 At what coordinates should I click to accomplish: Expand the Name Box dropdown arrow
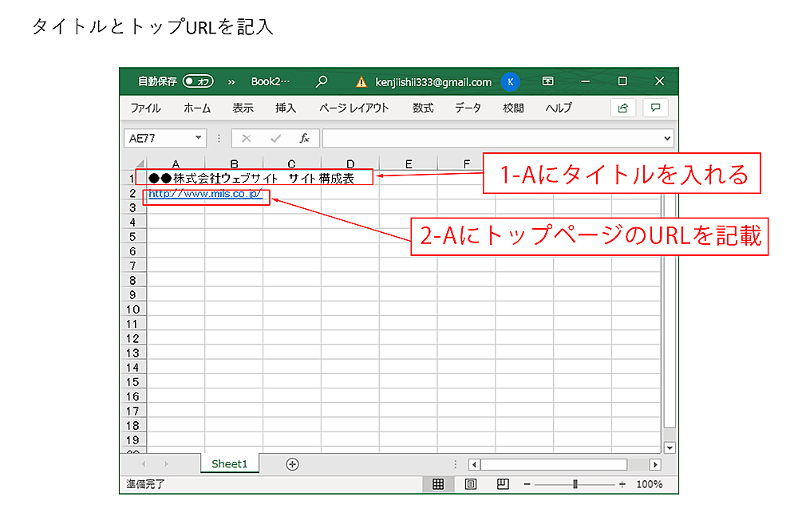[x=198, y=138]
